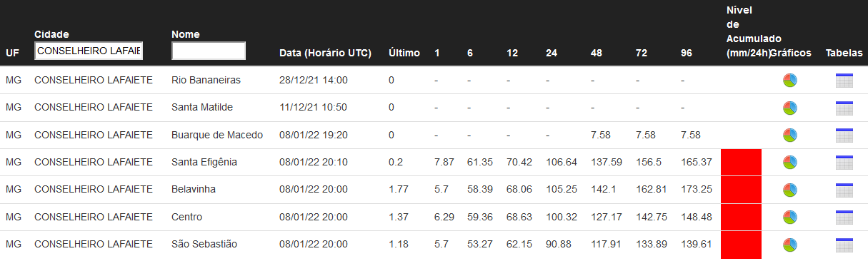
Task: Click the Nome filter input field
Action: tap(209, 51)
